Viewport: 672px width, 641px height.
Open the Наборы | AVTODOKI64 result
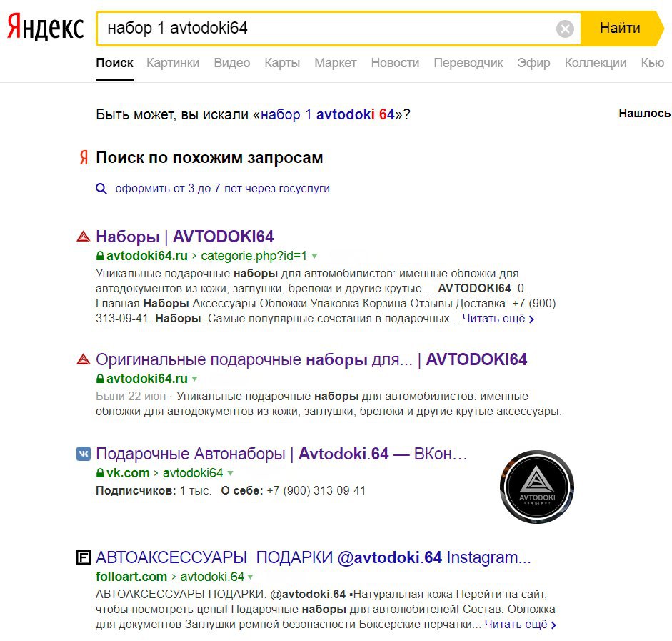tap(185, 237)
